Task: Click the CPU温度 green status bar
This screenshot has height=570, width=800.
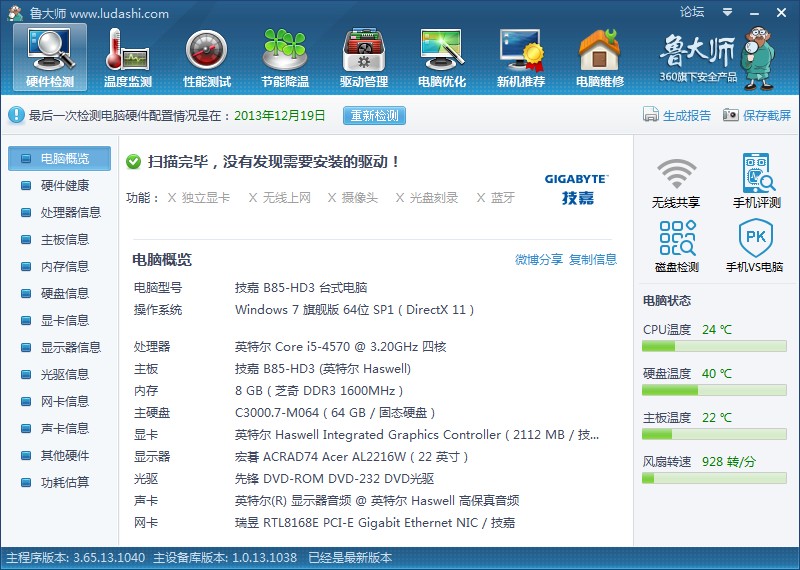Action: click(x=717, y=347)
